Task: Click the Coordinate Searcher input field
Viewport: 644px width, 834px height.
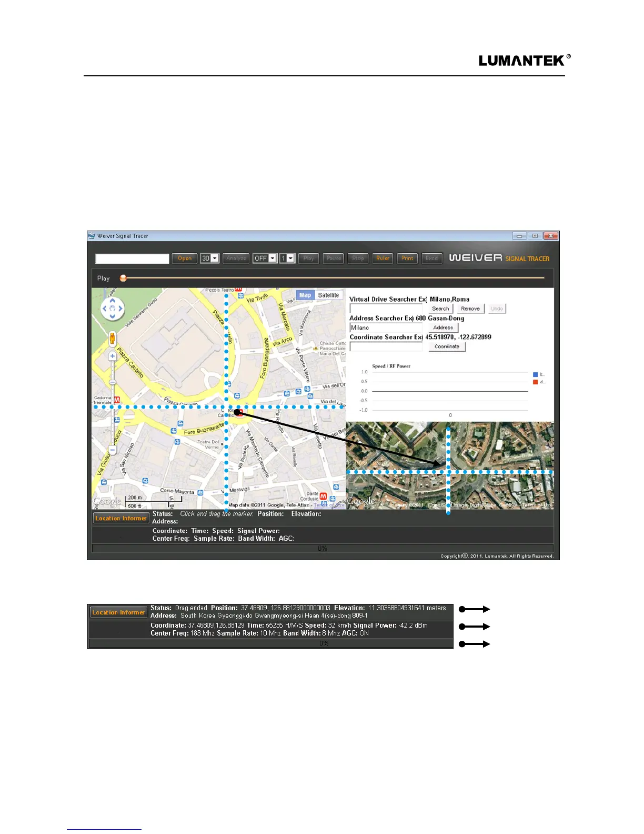Action: point(386,346)
